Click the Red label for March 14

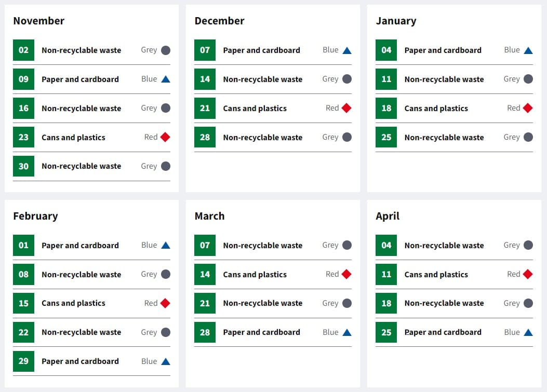pos(332,274)
